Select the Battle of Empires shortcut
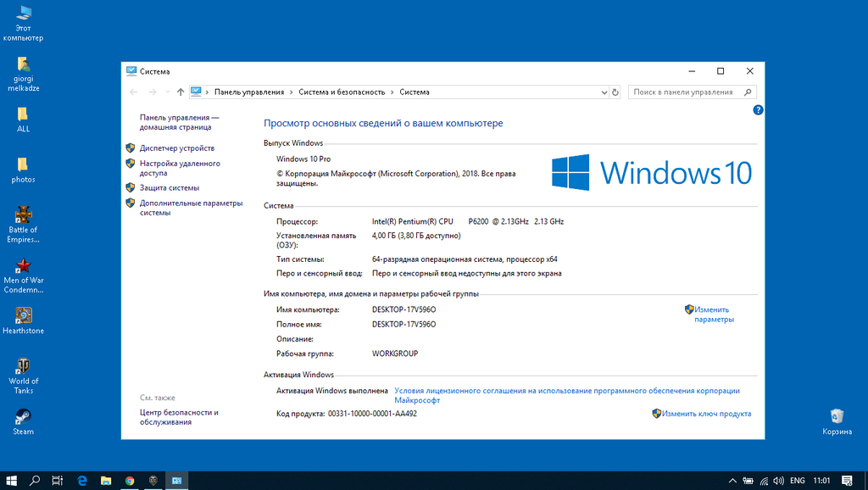 [23, 225]
